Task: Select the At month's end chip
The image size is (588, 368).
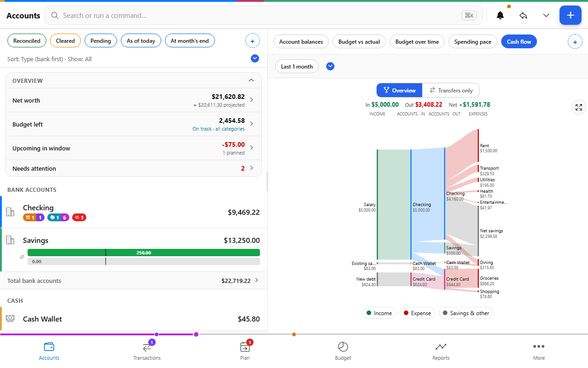Action: 190,41
